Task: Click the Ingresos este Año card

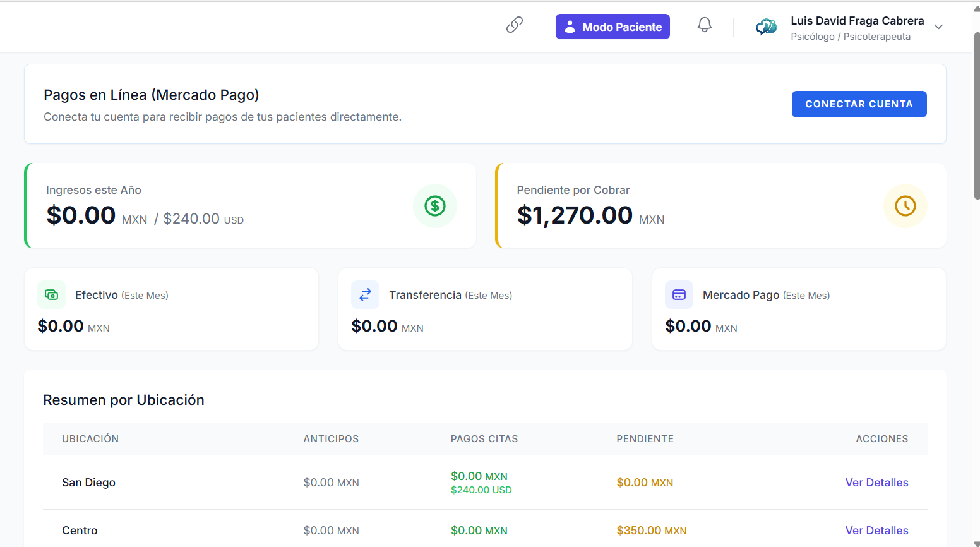Action: [250, 206]
